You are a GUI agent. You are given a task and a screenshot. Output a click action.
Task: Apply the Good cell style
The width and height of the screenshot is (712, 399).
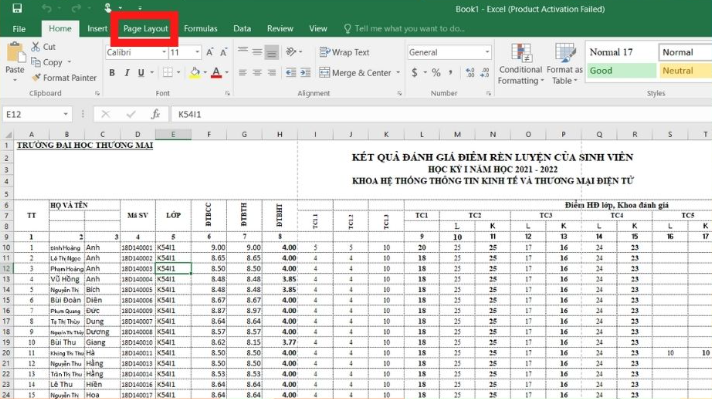tap(621, 70)
